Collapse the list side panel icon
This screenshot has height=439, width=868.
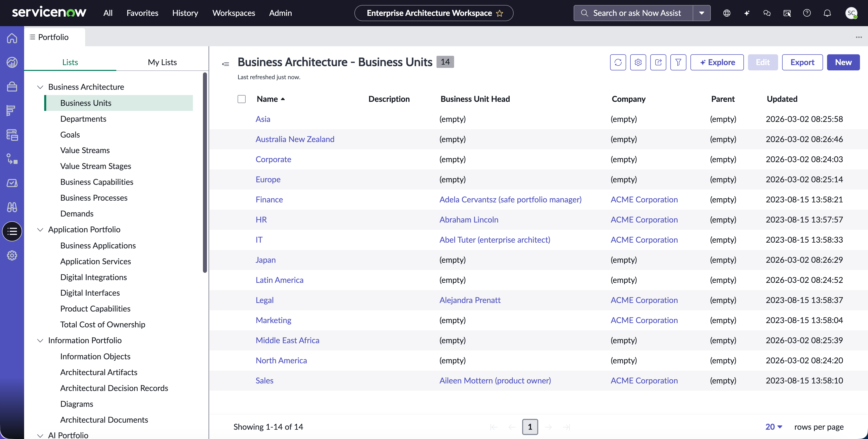coord(226,64)
